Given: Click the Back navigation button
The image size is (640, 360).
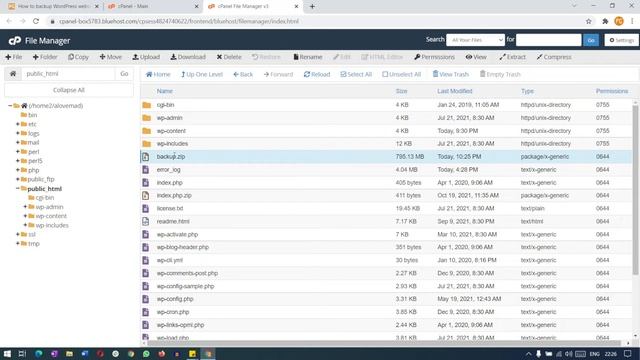Looking at the screenshot, I should [x=243, y=74].
